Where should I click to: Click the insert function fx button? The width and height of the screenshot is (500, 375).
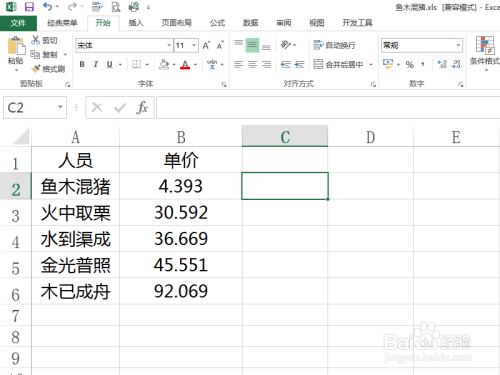(x=142, y=107)
